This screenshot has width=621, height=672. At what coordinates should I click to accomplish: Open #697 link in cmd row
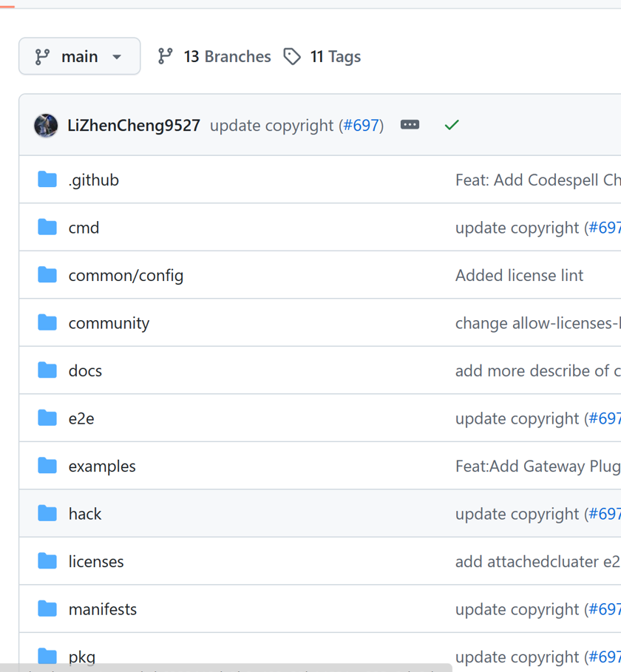[605, 228]
